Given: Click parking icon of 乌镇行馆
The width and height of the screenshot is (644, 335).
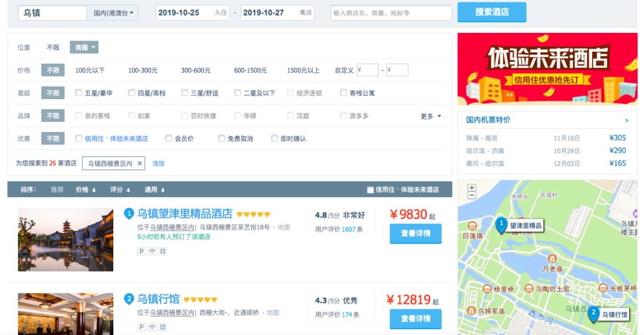Looking at the screenshot, I should (141, 327).
